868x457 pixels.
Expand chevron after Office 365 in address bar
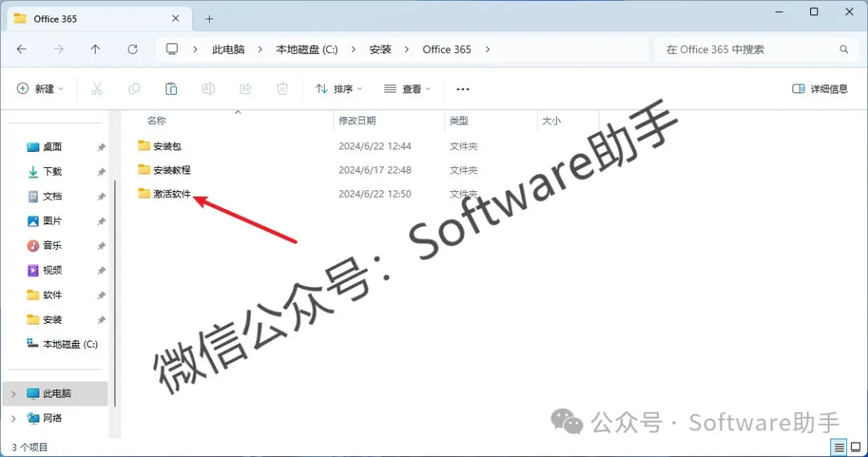click(x=487, y=49)
